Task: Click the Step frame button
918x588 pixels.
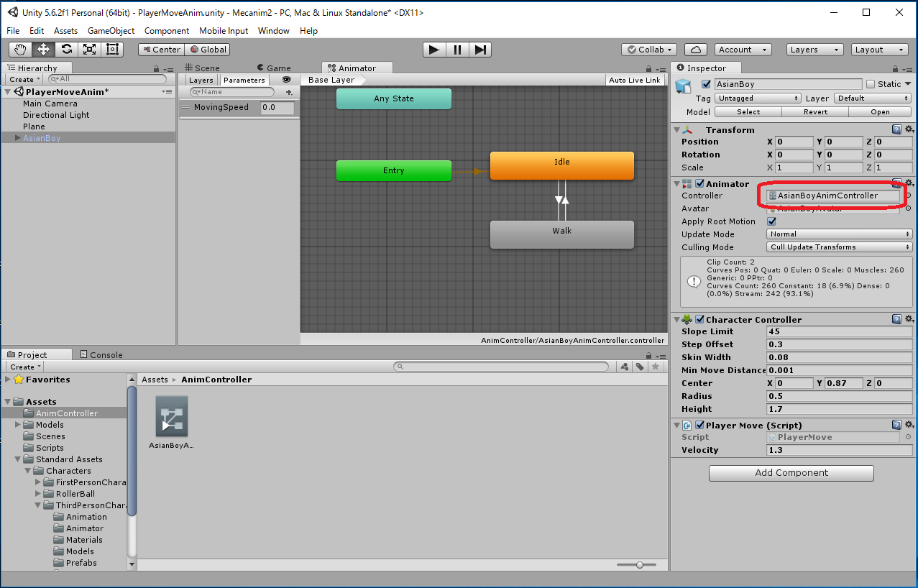Action: coord(481,50)
